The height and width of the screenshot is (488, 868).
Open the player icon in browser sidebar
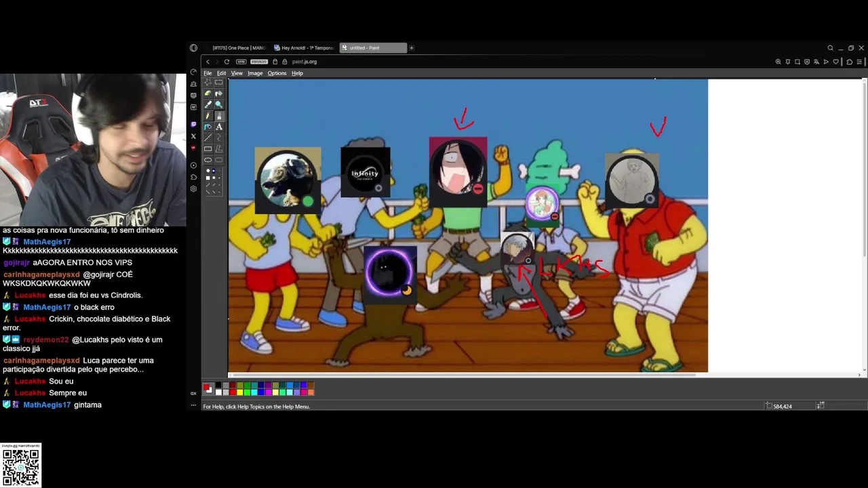[x=193, y=165]
